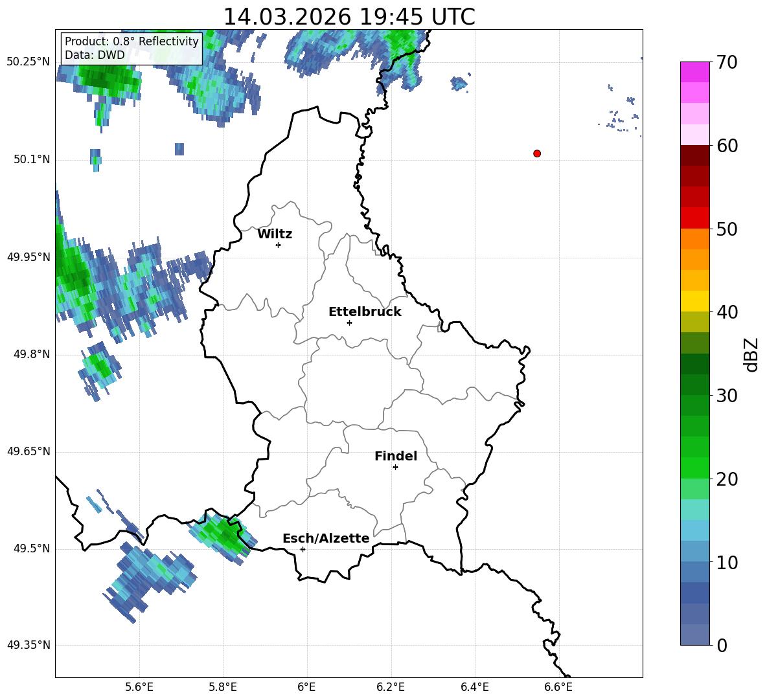Click the Findel station cross marker
767x700 pixels.
[395, 468]
